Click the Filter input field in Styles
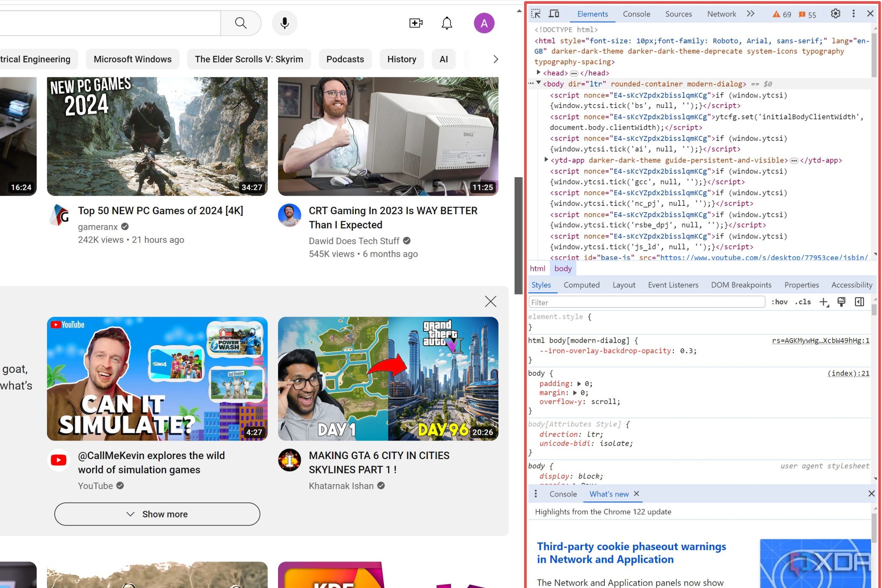This screenshot has height=588, width=882. pos(646,302)
